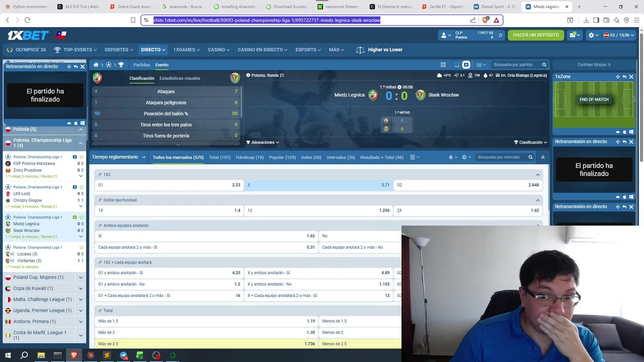This screenshot has height=362, width=644.
Task: Open the notification bell dropdown in markets bar
Action: coord(453,157)
